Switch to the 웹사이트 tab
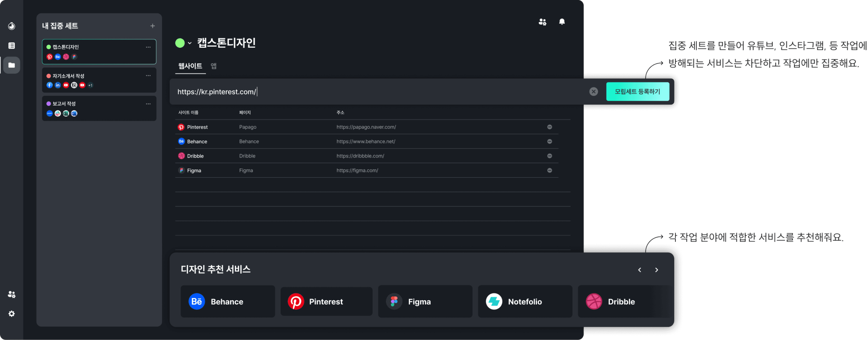 [x=190, y=66]
